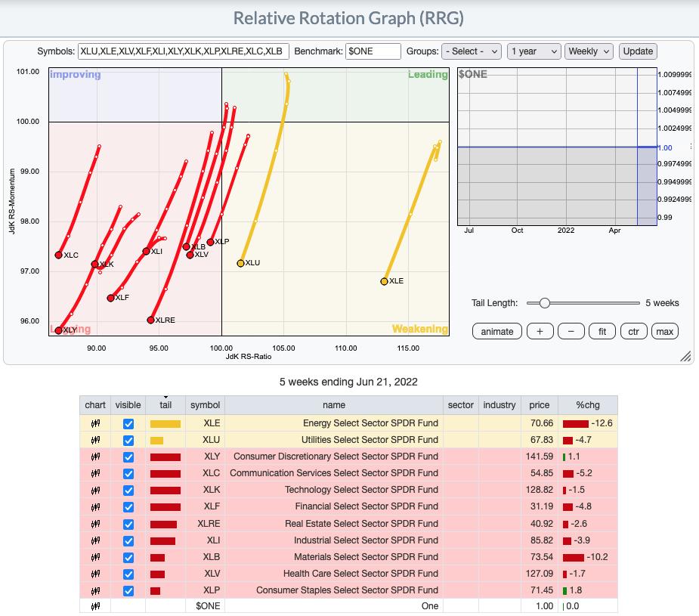Sort table by price column

click(540, 404)
